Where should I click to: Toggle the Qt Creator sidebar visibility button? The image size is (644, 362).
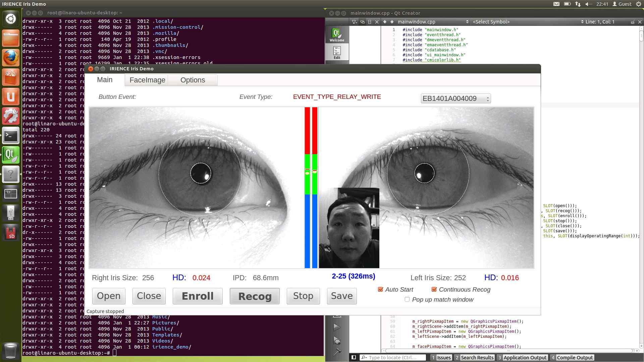[354, 358]
